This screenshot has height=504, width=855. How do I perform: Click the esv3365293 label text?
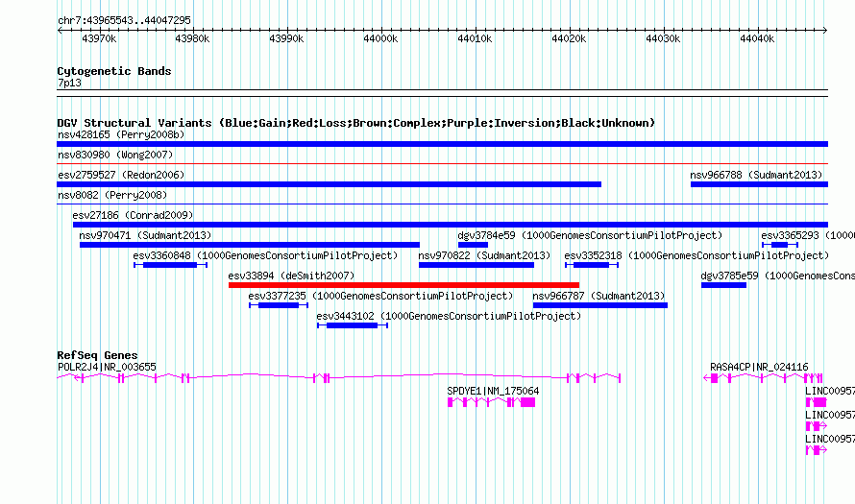[808, 235]
